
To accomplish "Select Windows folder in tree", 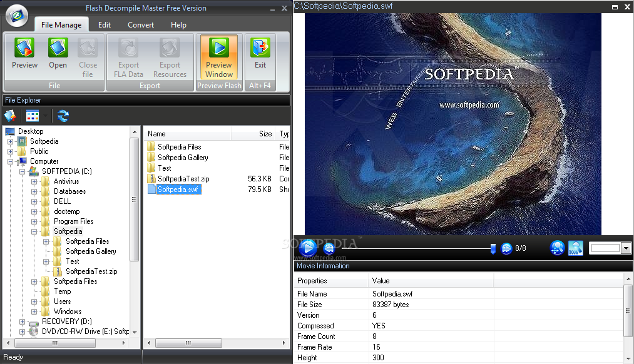I will pos(68,311).
